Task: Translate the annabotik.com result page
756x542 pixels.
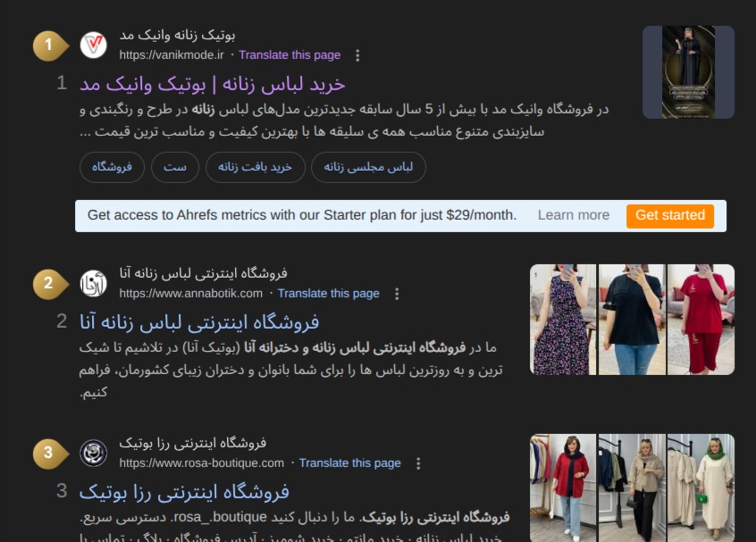Action: pos(328,294)
